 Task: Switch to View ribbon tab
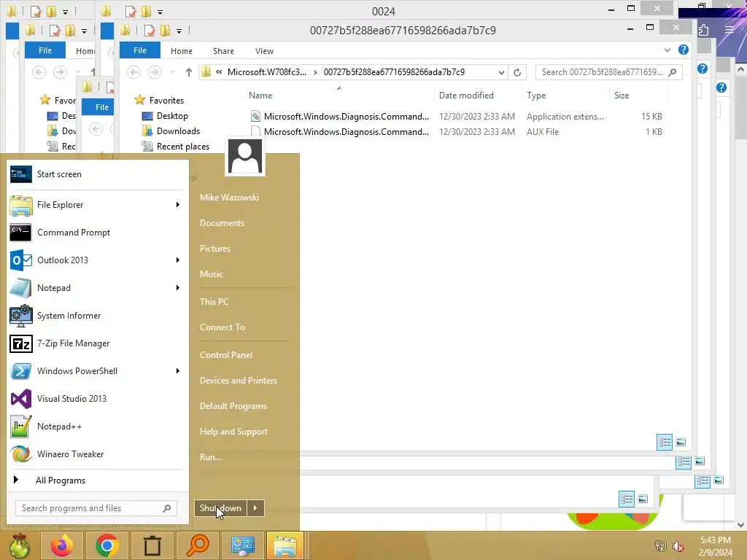click(x=264, y=51)
